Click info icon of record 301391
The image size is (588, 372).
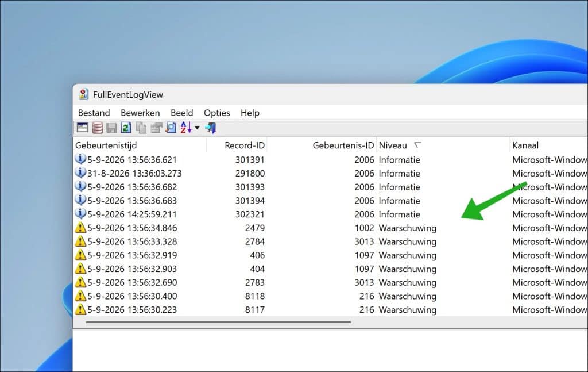click(x=80, y=159)
